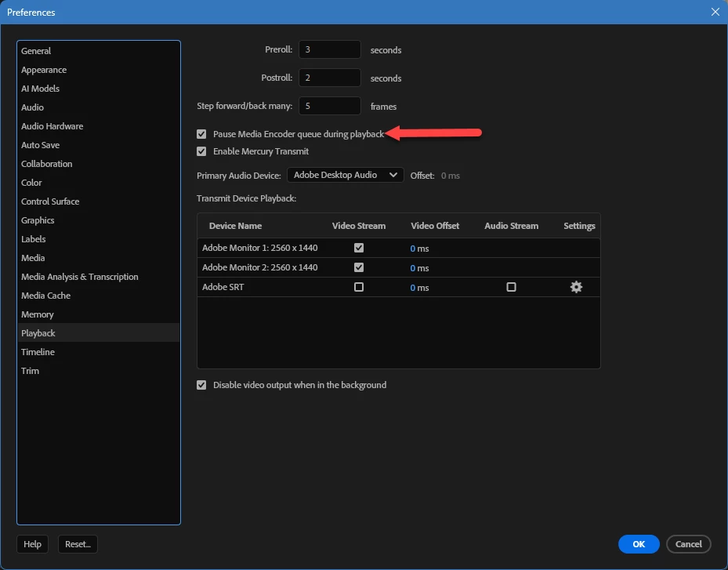Open Control Surface preferences
Image resolution: width=728 pixels, height=570 pixels.
[x=99, y=201]
